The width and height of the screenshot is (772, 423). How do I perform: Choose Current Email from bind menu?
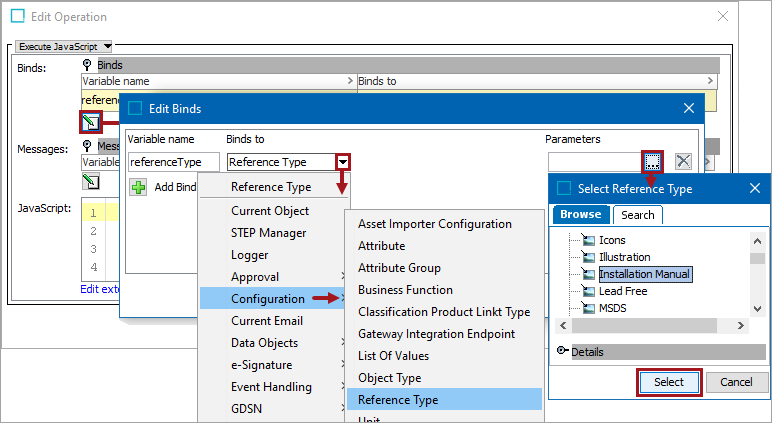tap(267, 321)
